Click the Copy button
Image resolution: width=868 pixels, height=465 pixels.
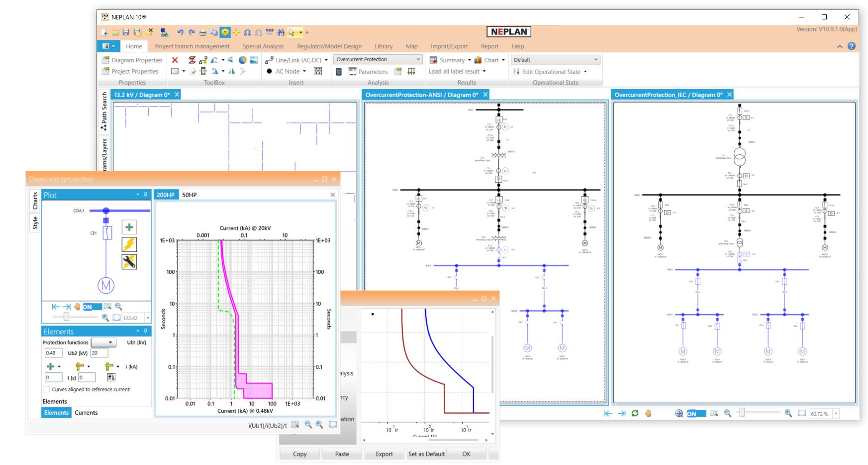299,454
